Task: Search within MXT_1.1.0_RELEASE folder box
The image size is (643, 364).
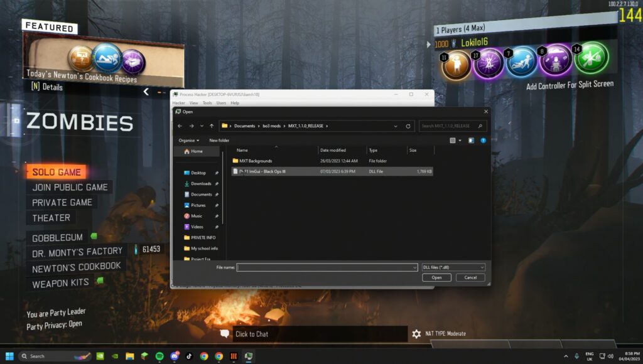Action: click(x=453, y=126)
